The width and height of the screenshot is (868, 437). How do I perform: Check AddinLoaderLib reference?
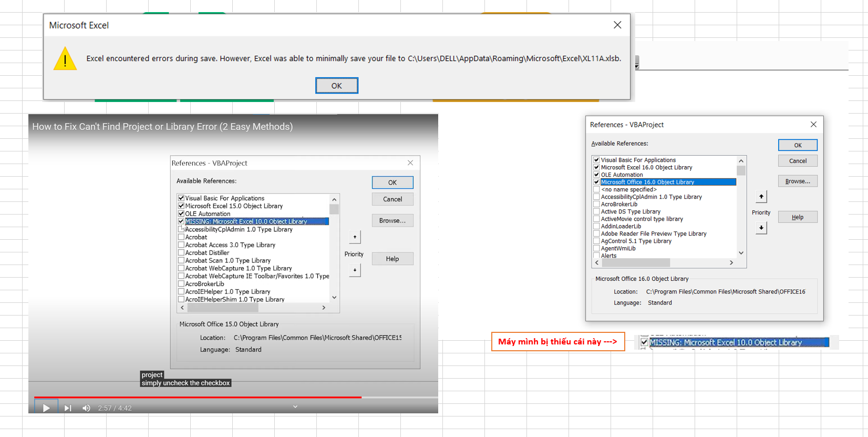596,226
